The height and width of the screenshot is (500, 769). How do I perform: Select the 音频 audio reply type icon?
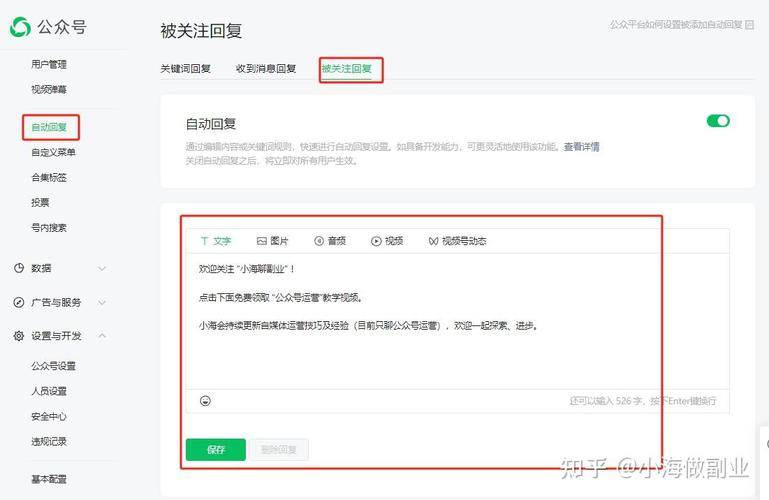click(x=319, y=241)
